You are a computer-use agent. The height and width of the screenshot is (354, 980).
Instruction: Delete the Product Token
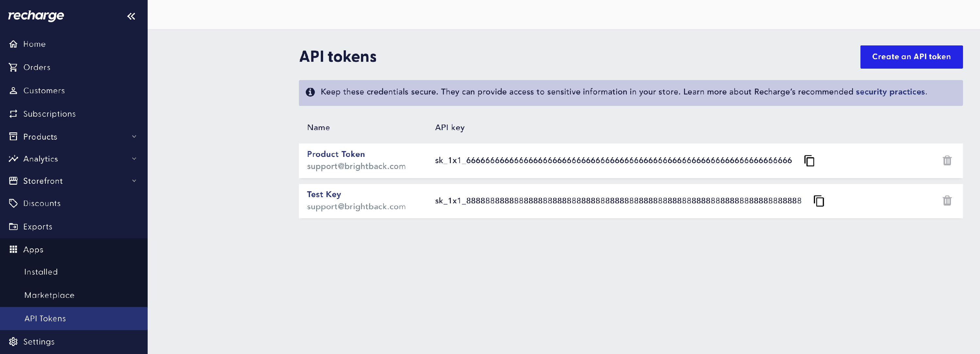pyautogui.click(x=947, y=160)
